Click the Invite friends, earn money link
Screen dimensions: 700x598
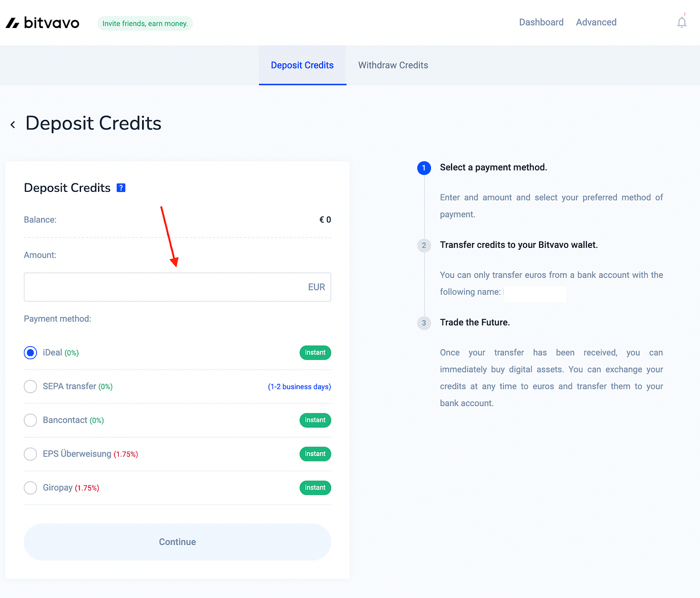pos(145,23)
